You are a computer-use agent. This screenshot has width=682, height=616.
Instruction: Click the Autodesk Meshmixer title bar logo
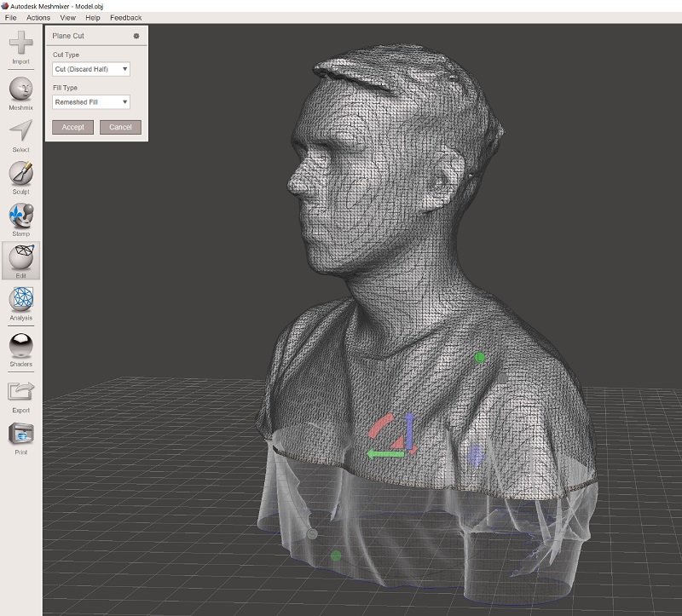click(x=5, y=6)
